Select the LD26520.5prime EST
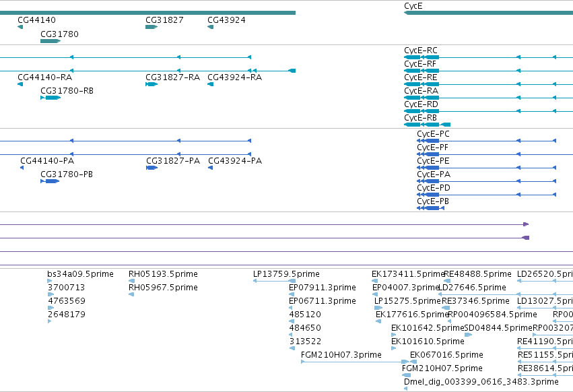Viewport: 573px width, 392px height. coord(545,281)
